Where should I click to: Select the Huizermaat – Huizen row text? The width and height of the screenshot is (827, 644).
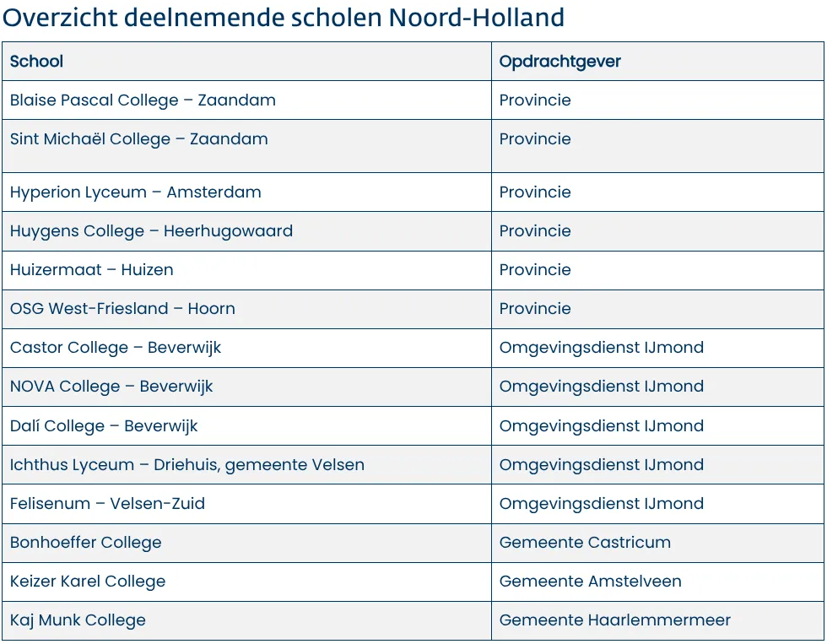[92, 270]
